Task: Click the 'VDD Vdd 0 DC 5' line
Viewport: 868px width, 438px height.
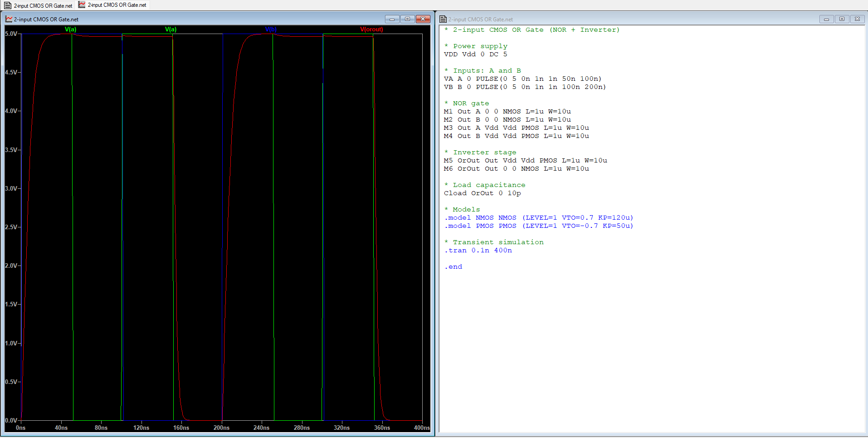Action: coord(475,54)
